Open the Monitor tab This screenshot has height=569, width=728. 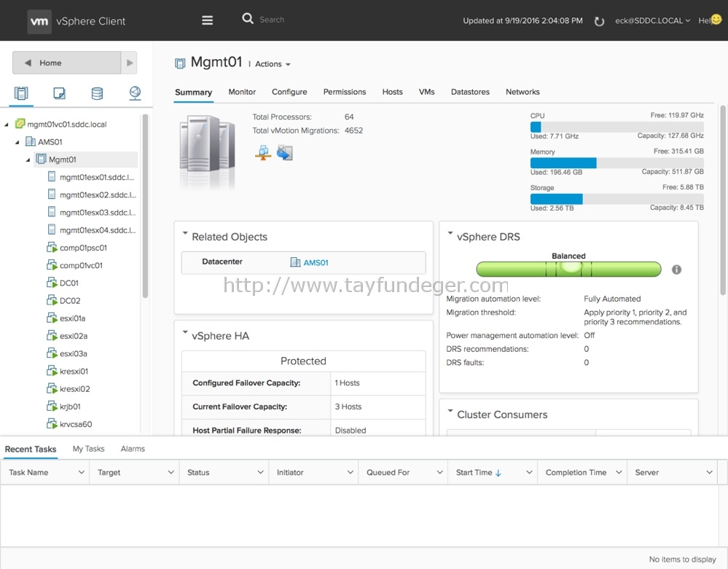(242, 92)
